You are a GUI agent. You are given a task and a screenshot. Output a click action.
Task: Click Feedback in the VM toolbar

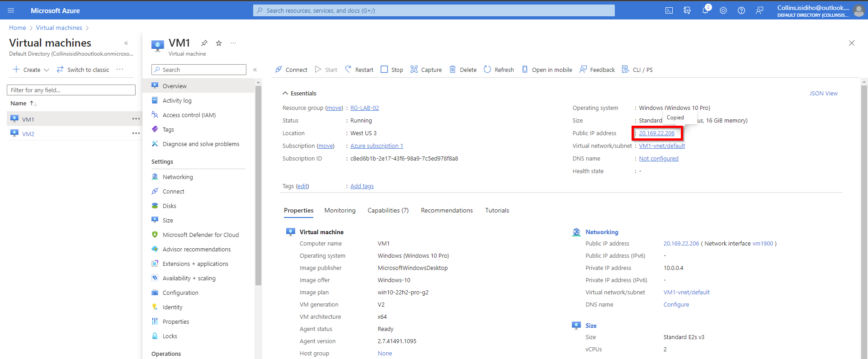point(597,70)
